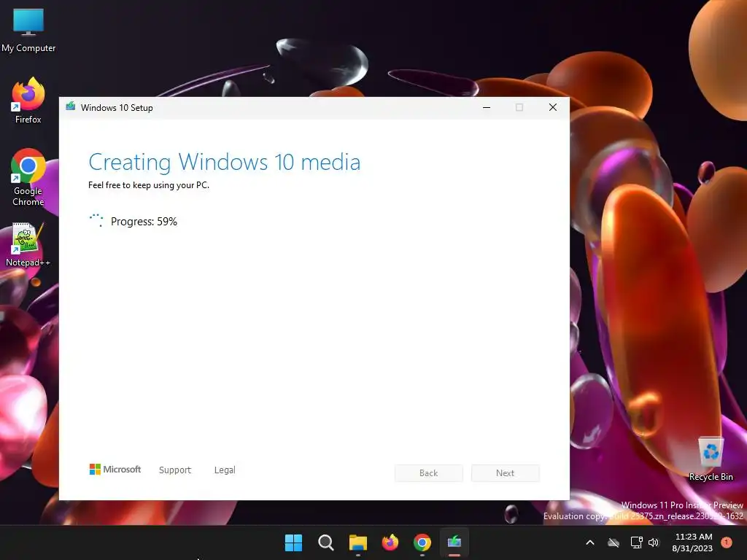This screenshot has width=747, height=560.
Task: Select Windows 10 Setup taskbar icon
Action: coord(454,542)
